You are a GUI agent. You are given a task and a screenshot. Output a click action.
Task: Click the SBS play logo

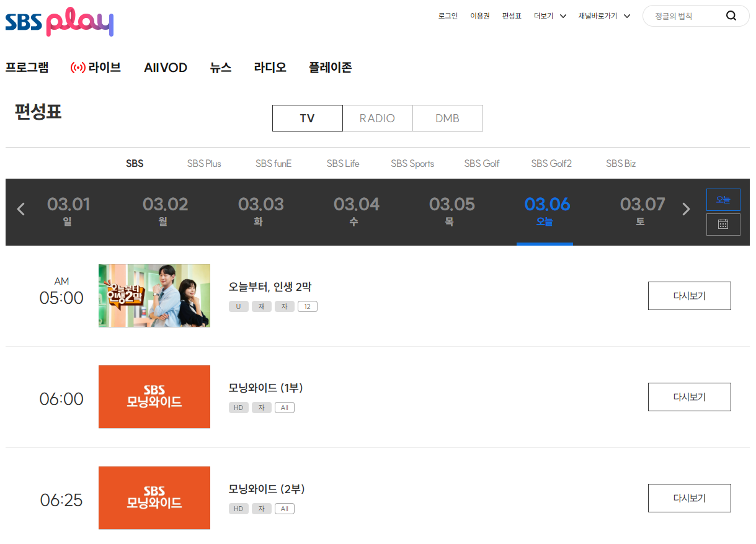click(x=59, y=22)
